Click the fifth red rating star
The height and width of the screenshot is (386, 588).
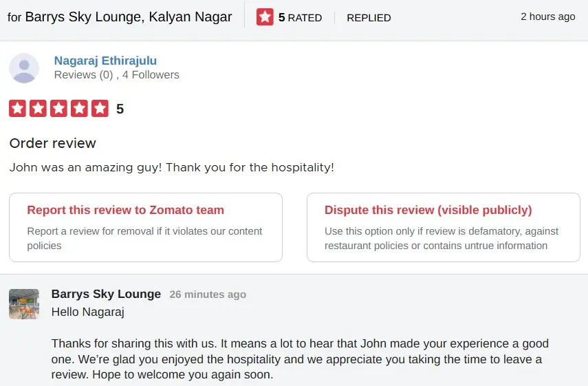pyautogui.click(x=100, y=109)
